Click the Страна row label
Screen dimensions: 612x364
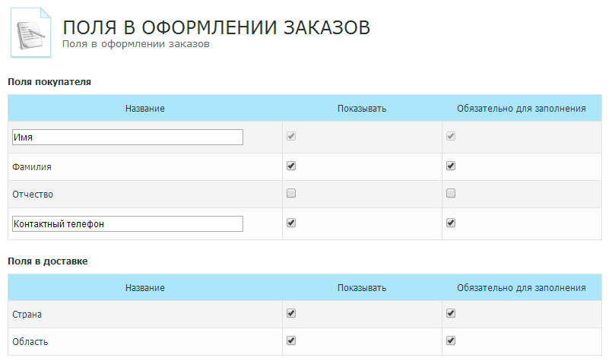click(27, 314)
